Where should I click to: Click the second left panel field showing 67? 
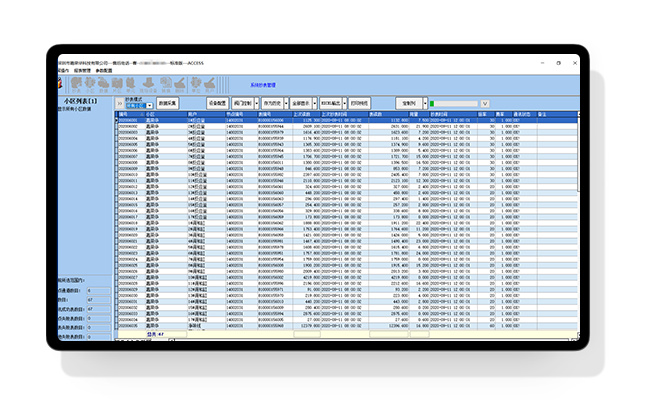(x=98, y=309)
